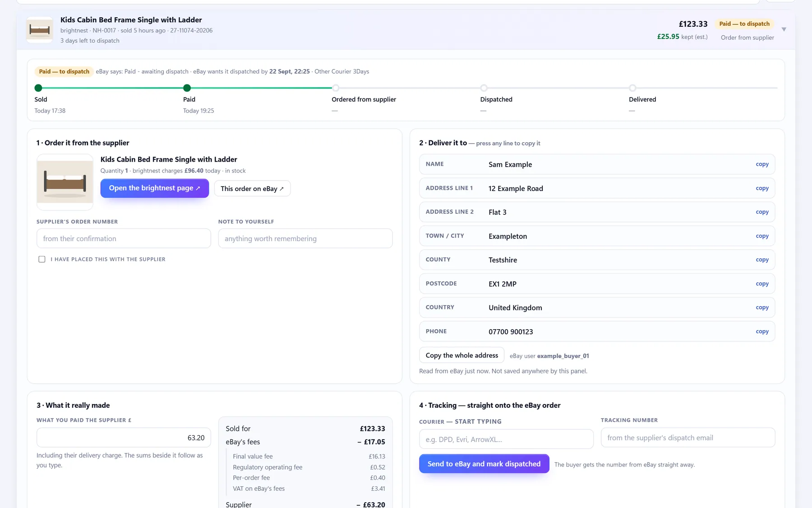
Task: Click the Sold timeline marker
Action: [38, 88]
